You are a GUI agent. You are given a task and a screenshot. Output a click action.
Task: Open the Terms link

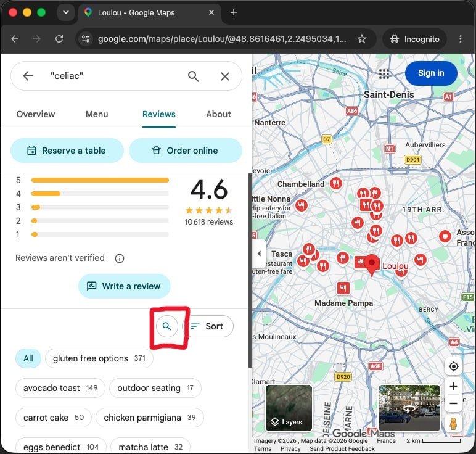(x=262, y=449)
